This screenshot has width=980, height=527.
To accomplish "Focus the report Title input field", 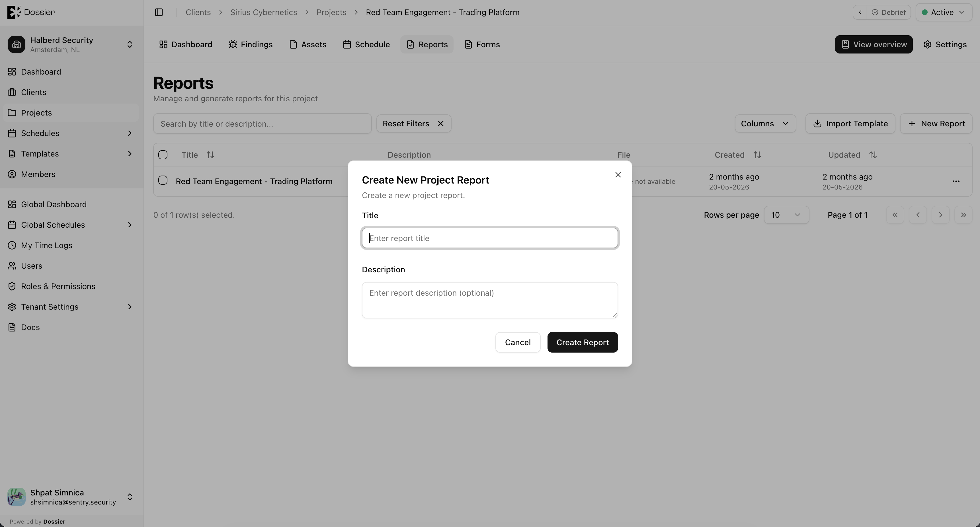I will (490, 238).
